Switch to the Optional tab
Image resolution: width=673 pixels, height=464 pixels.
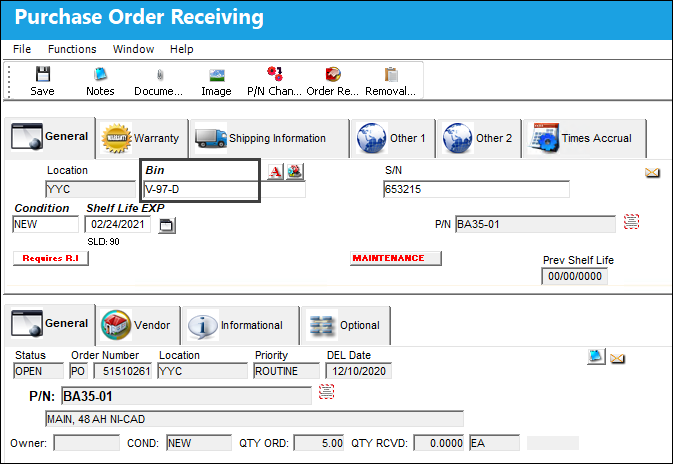coord(346,325)
